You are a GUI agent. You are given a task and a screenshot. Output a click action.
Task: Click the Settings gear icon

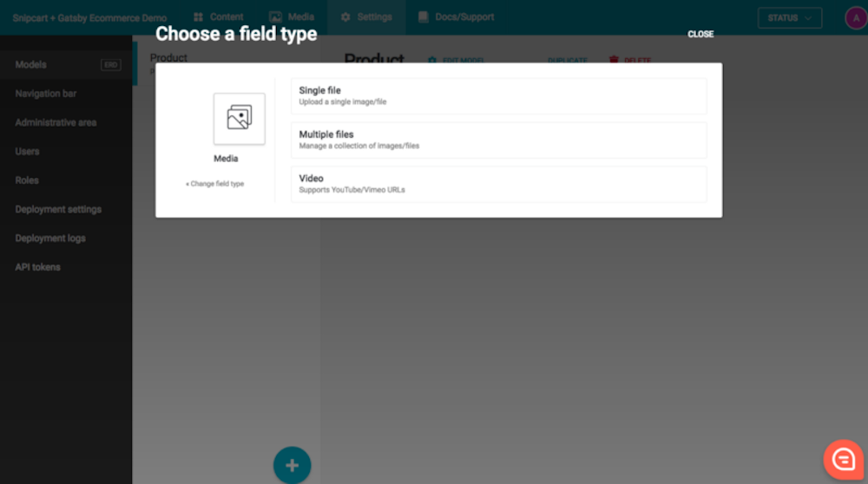tap(345, 17)
